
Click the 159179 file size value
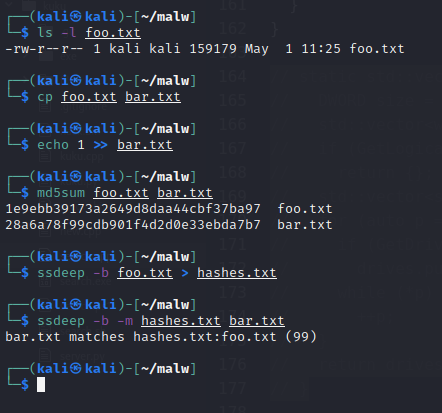(x=213, y=49)
